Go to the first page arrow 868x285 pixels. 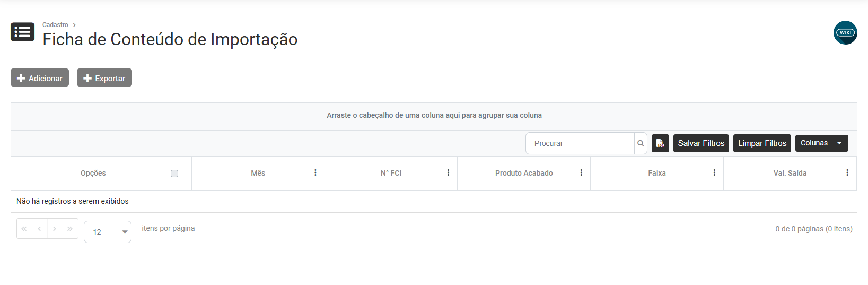point(24,229)
